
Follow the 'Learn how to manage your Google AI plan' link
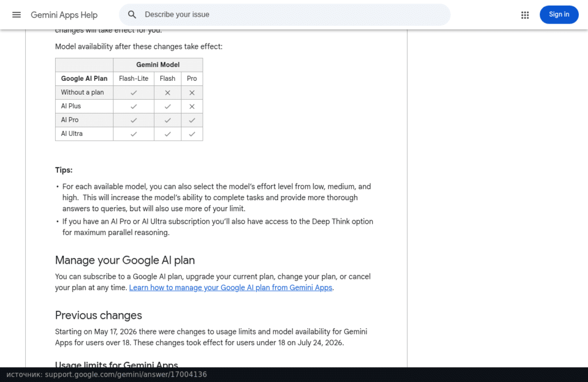(x=231, y=287)
